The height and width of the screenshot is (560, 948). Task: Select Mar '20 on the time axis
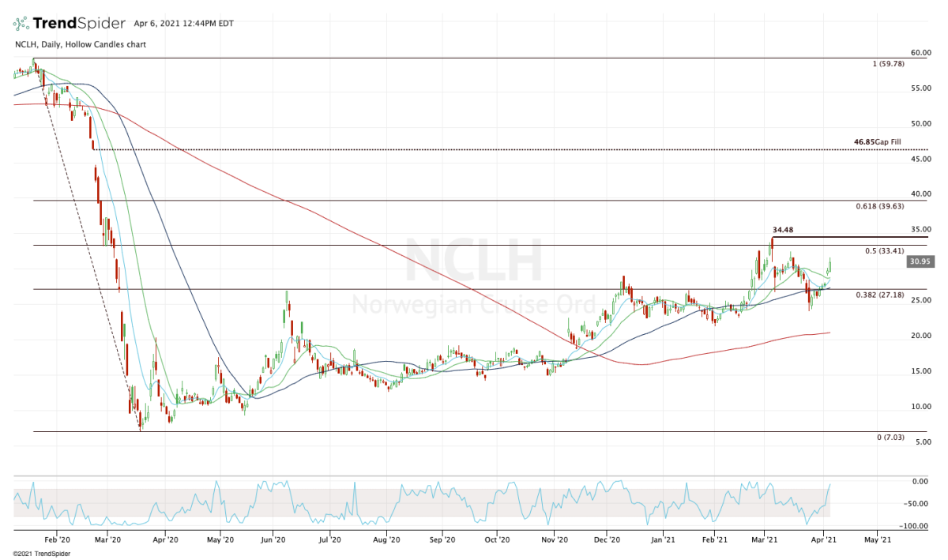[107, 540]
